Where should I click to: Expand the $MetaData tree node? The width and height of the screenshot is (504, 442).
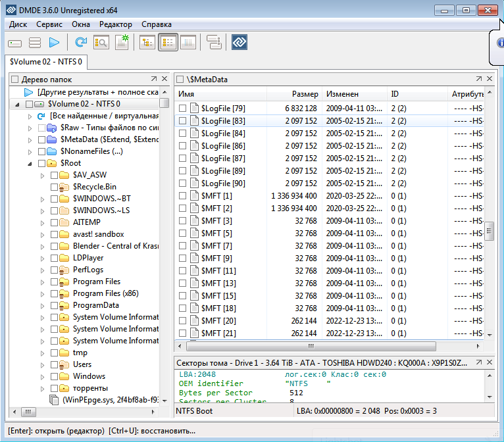click(x=30, y=139)
